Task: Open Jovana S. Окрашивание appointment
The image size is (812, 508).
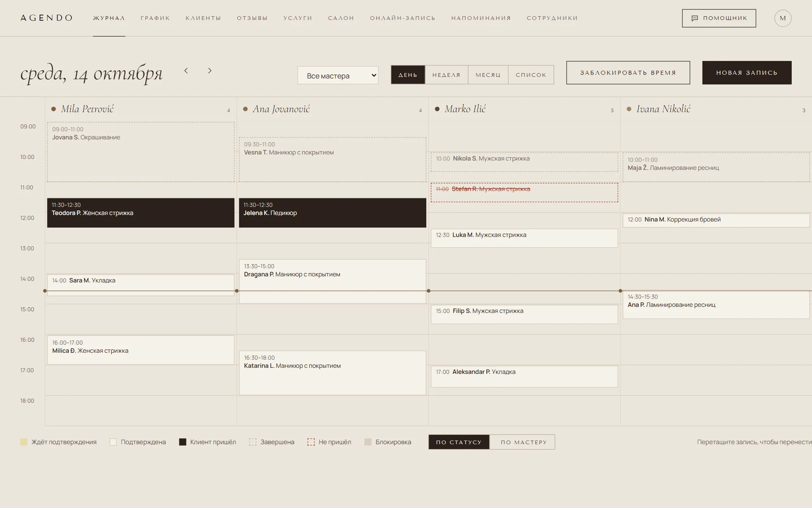Action: coord(141,152)
